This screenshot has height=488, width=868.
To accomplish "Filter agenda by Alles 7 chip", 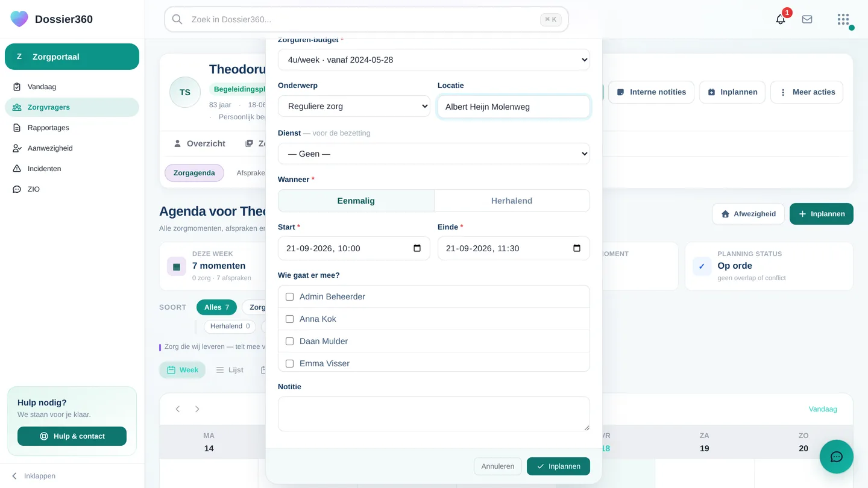I will click(x=216, y=307).
